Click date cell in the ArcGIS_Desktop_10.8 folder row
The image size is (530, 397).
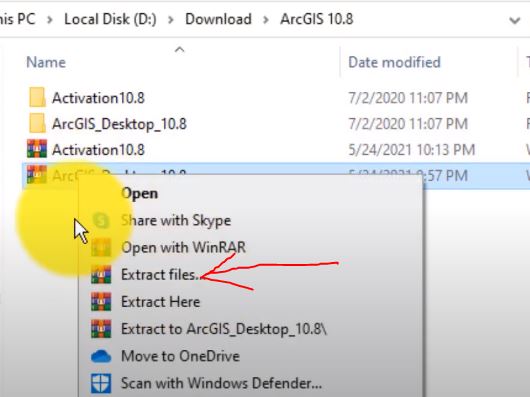click(x=408, y=124)
